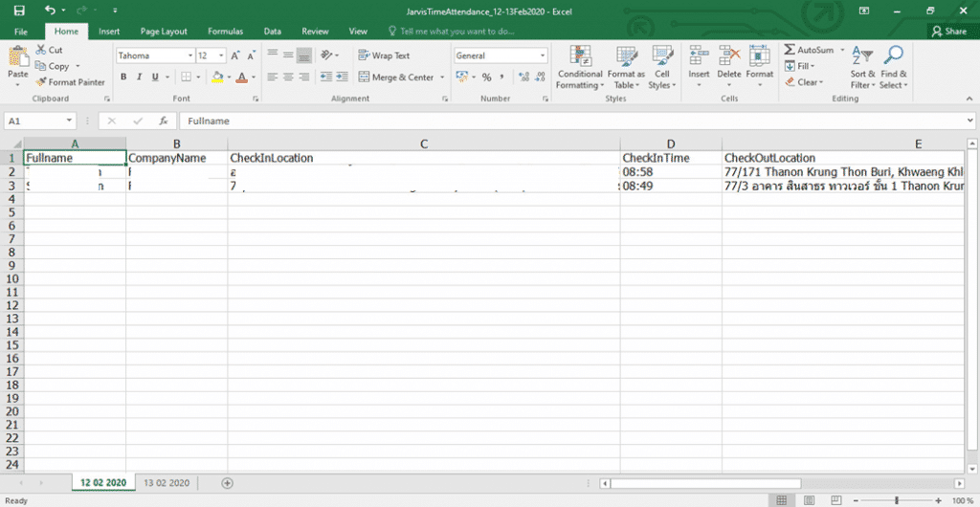Open the Name Box dropdown arrow

70,121
